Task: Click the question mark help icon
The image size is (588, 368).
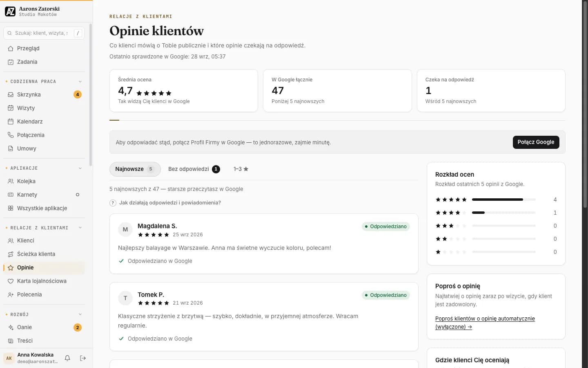Action: click(x=113, y=203)
